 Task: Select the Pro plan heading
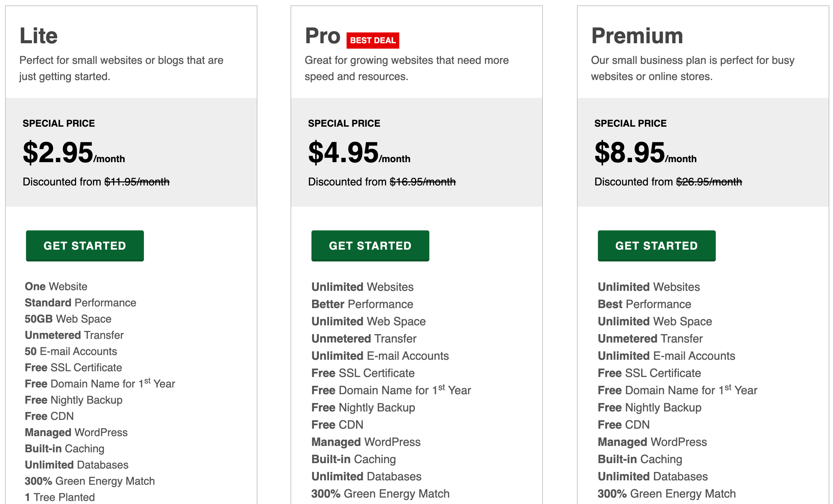click(323, 36)
